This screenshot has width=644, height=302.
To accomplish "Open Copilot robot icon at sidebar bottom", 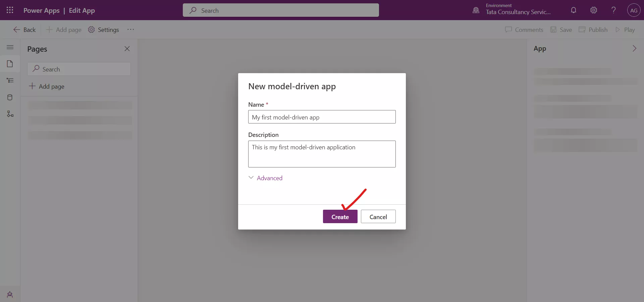I will point(10,295).
